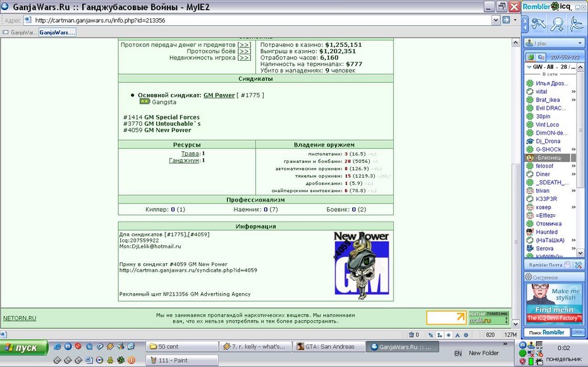This screenshot has width=588, height=367.
Task: Switch to '111 - Paint' taskbar button
Action: click(181, 360)
